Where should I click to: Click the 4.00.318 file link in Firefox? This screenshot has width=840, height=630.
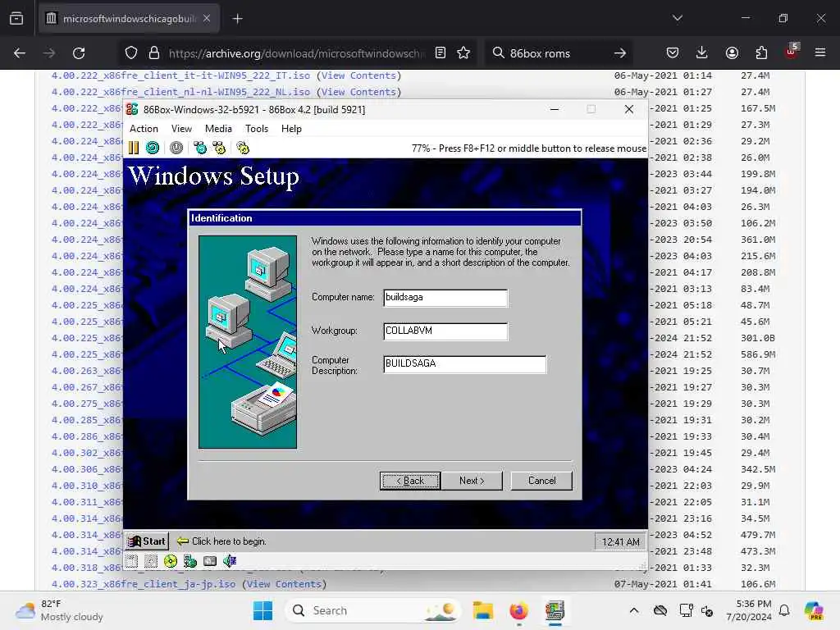tap(87, 568)
